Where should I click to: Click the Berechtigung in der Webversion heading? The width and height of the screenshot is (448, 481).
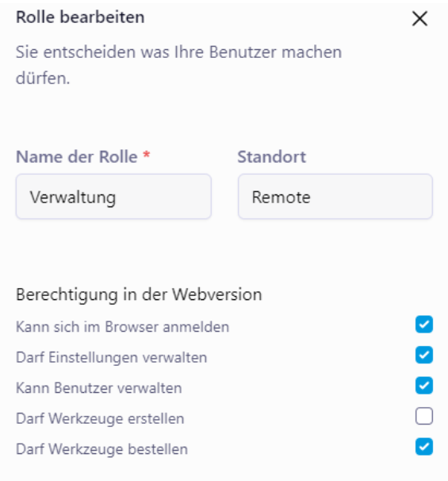pos(139,294)
